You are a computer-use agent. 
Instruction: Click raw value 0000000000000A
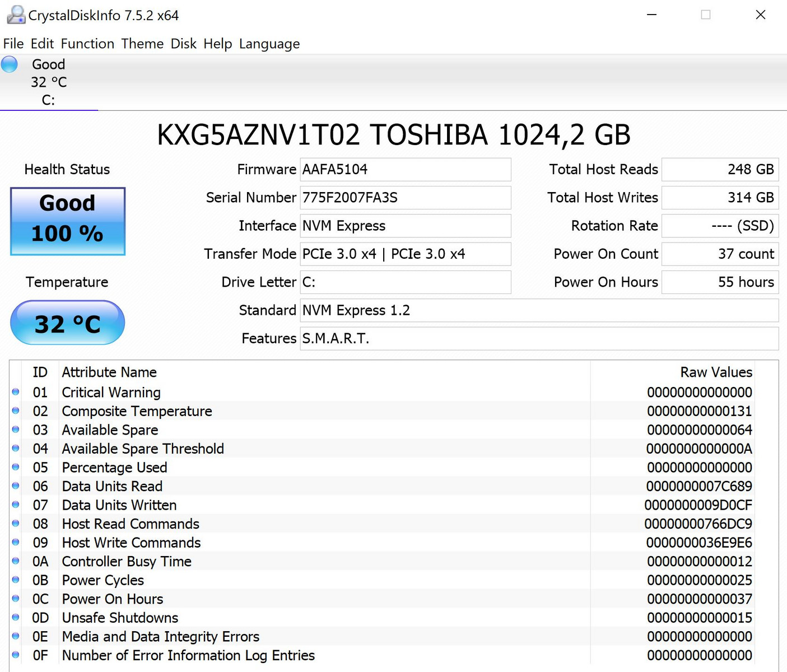(x=699, y=449)
